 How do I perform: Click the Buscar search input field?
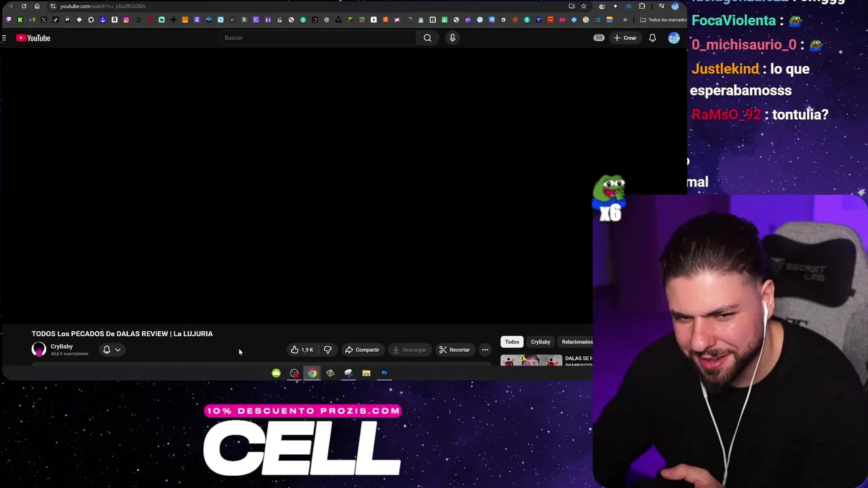pyautogui.click(x=319, y=38)
